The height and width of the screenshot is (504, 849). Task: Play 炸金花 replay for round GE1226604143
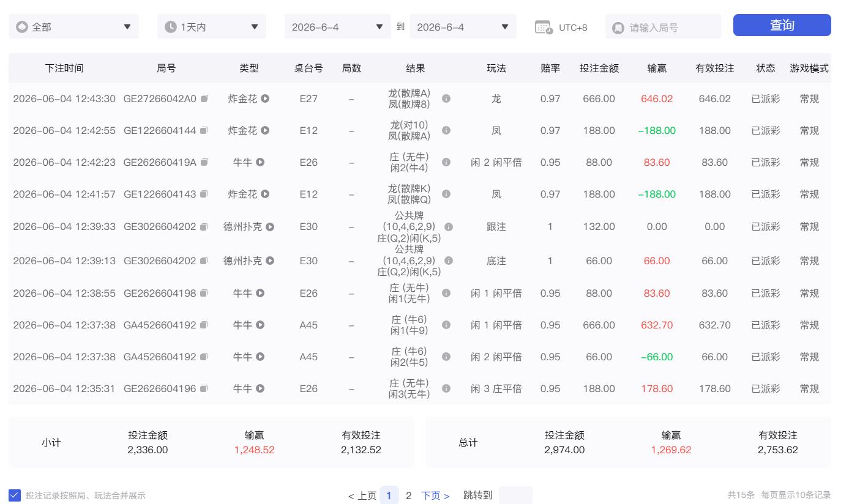click(265, 194)
